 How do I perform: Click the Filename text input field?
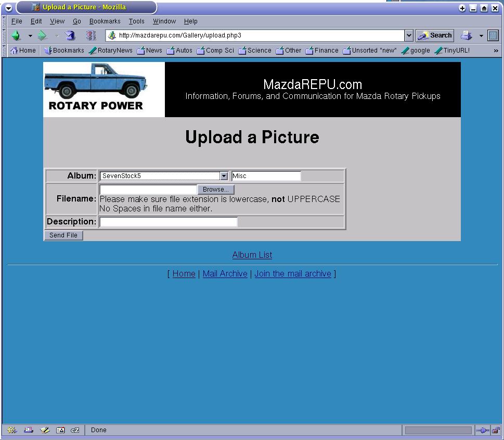point(148,190)
